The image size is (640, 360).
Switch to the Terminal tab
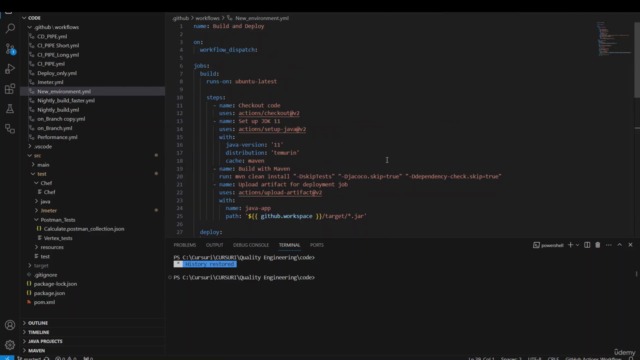click(x=289, y=245)
